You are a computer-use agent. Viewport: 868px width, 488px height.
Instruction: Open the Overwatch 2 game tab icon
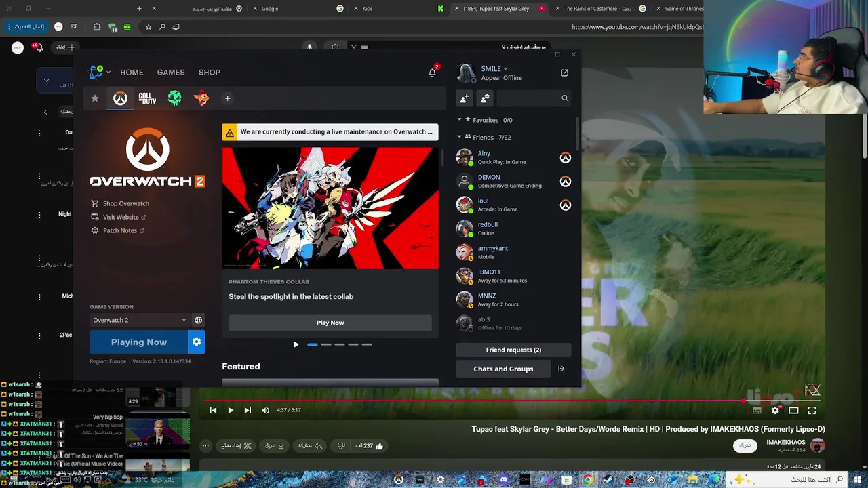pos(120,98)
